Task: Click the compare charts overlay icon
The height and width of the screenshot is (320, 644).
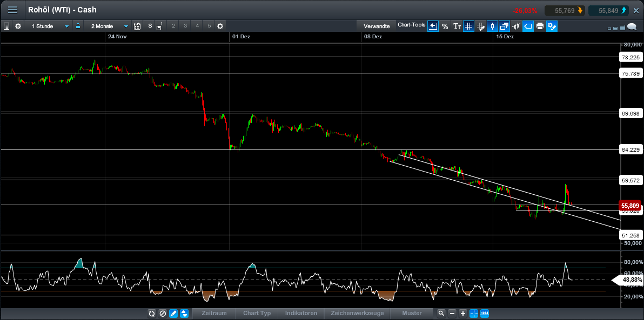Action: pyautogui.click(x=504, y=26)
